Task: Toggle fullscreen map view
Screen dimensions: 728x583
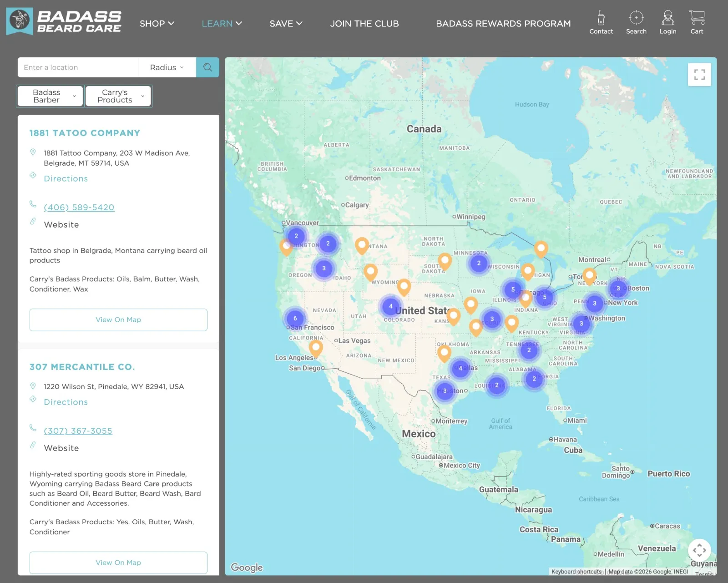Action: click(699, 75)
